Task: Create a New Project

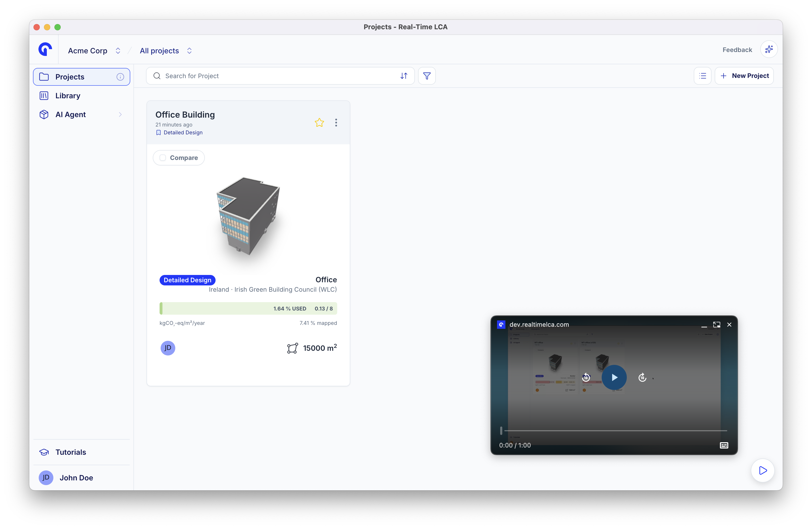Action: (x=744, y=76)
